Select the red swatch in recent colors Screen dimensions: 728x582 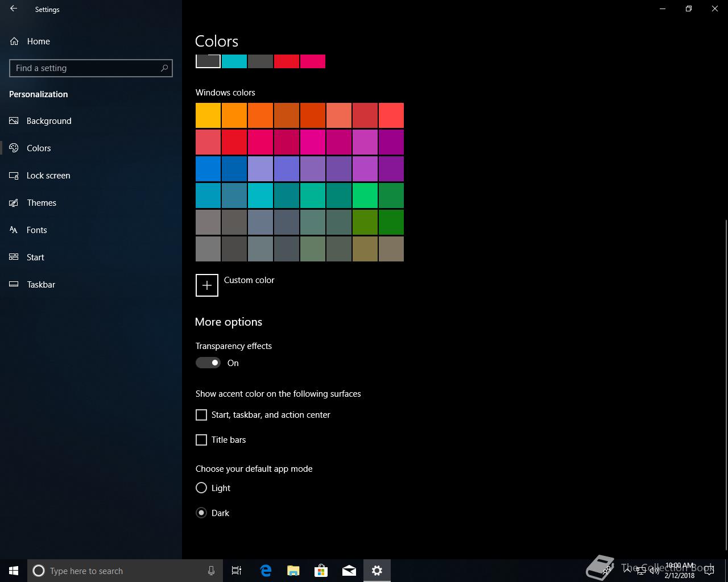[287, 61]
